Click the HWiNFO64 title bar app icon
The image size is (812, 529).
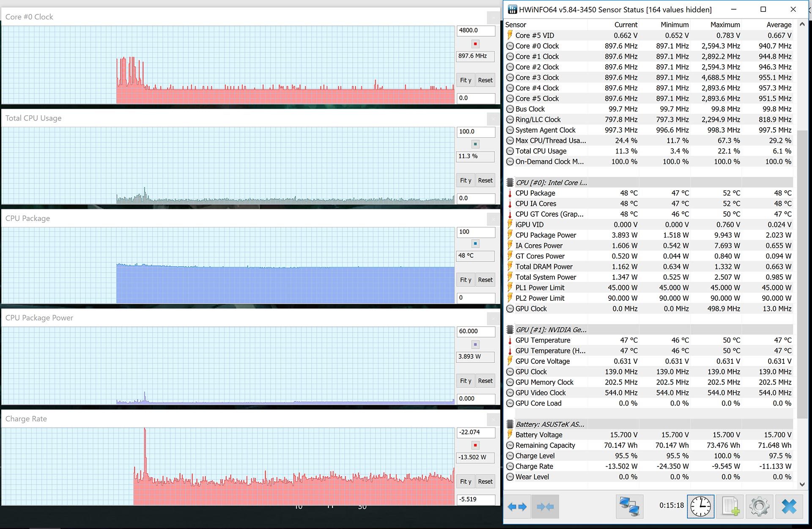click(512, 9)
